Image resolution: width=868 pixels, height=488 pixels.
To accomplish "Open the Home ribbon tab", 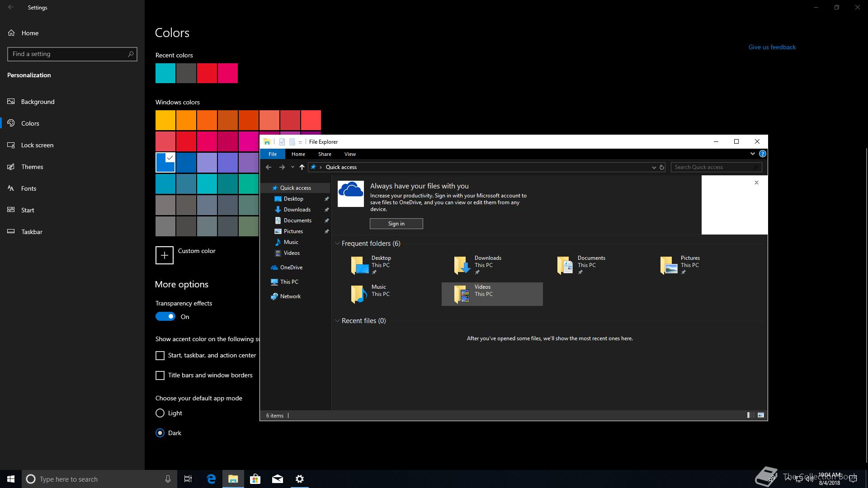I will click(298, 154).
